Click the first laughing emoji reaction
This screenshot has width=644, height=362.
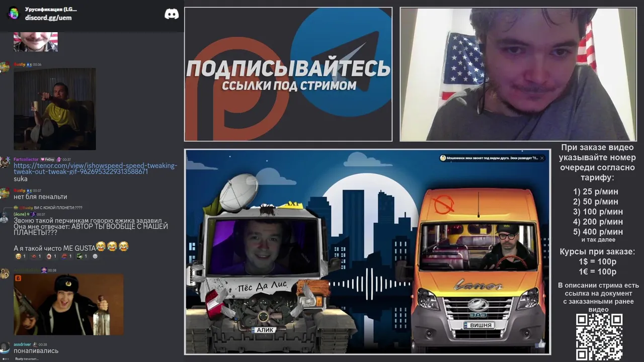pos(21,256)
